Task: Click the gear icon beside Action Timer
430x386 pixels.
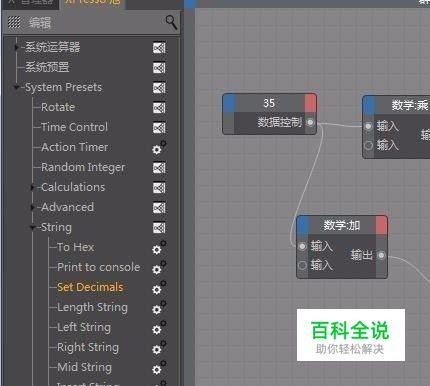Action: click(159, 148)
